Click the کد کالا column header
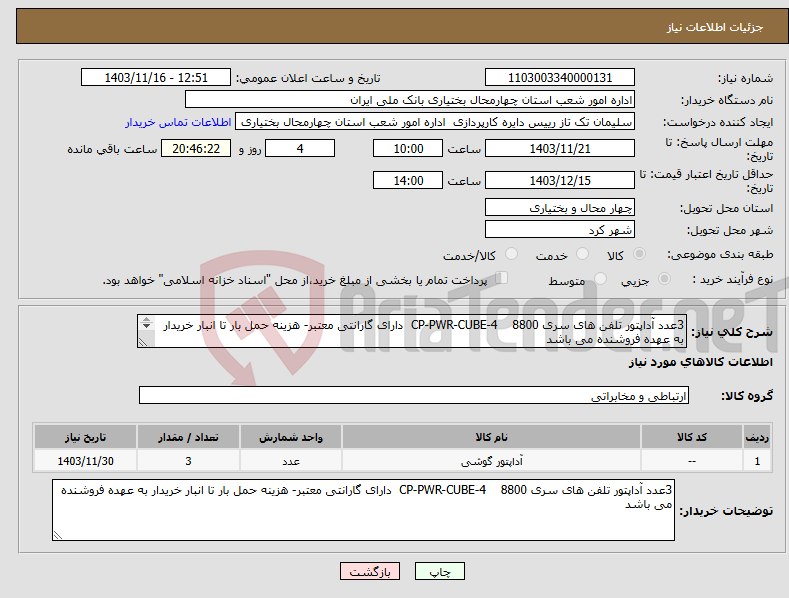 click(x=692, y=437)
